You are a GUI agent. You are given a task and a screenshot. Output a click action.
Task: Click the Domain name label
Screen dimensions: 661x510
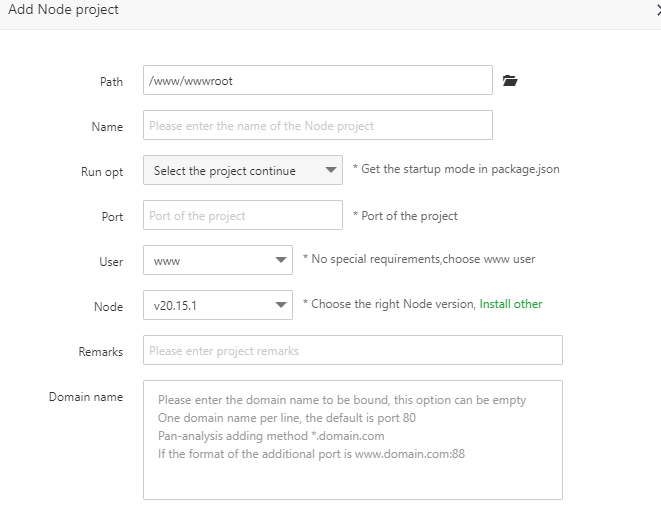pos(86,397)
